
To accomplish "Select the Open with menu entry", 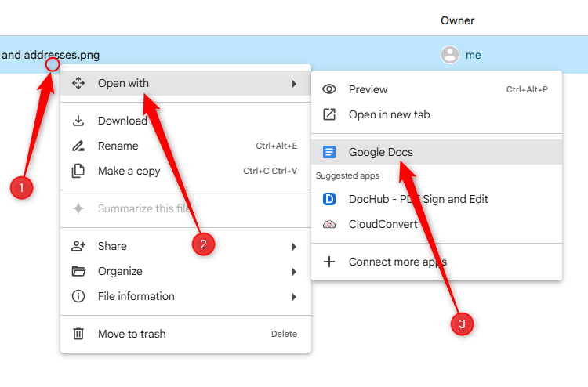I will [x=123, y=83].
